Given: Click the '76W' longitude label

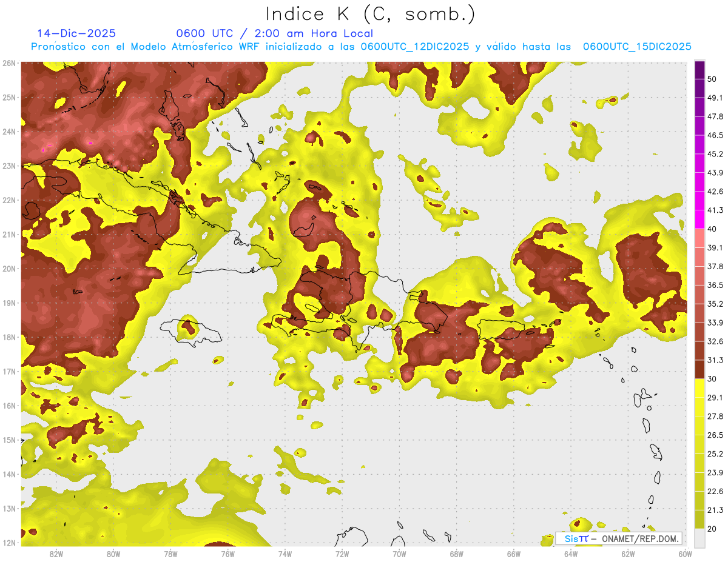Looking at the screenshot, I should (228, 554).
